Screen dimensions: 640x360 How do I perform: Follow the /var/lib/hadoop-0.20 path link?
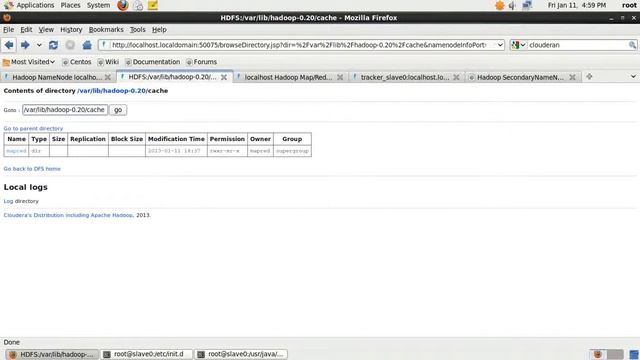tap(112, 91)
